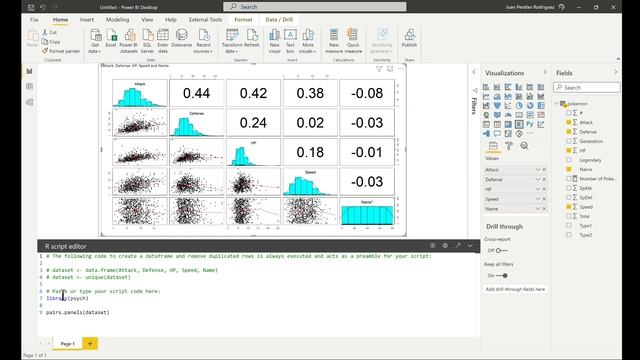Open script in external IDE arrow
640x360 pixels.
point(458,246)
